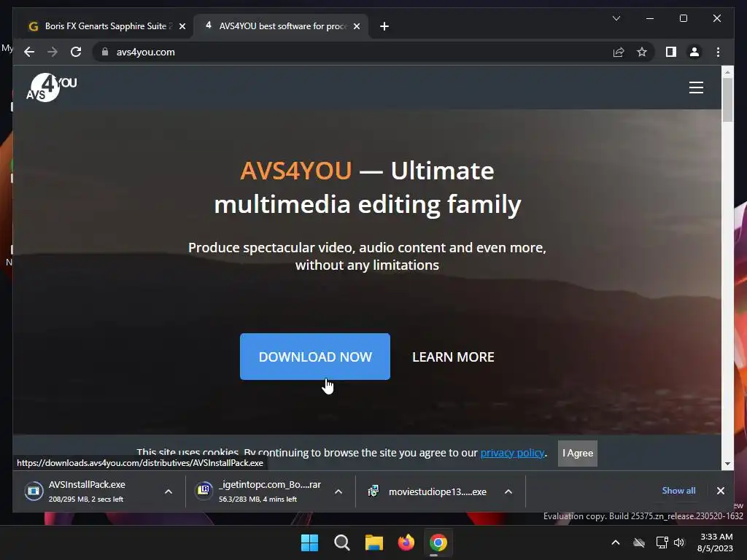
Task: Open the hamburger menu on the AVS4YOU site
Action: (696, 87)
